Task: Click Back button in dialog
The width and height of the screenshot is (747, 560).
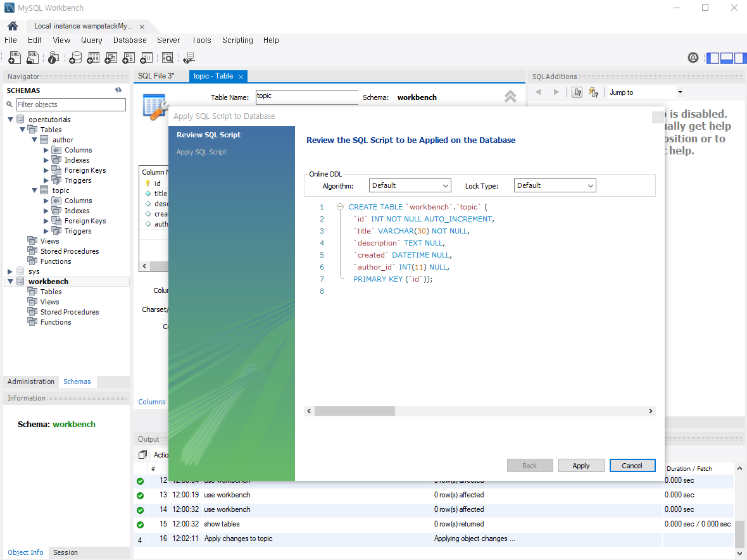Action: click(530, 466)
